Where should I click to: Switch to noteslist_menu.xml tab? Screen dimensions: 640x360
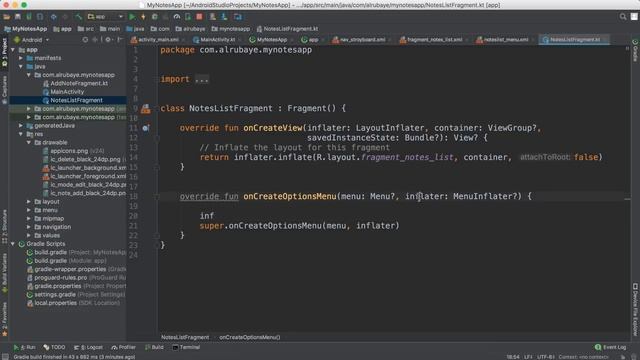click(x=502, y=40)
